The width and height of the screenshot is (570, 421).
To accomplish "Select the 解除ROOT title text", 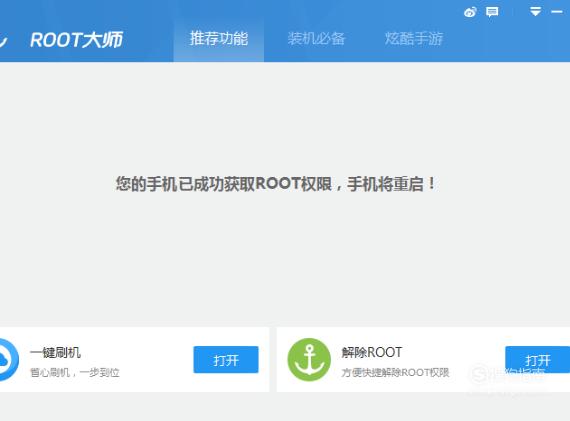I will [372, 352].
